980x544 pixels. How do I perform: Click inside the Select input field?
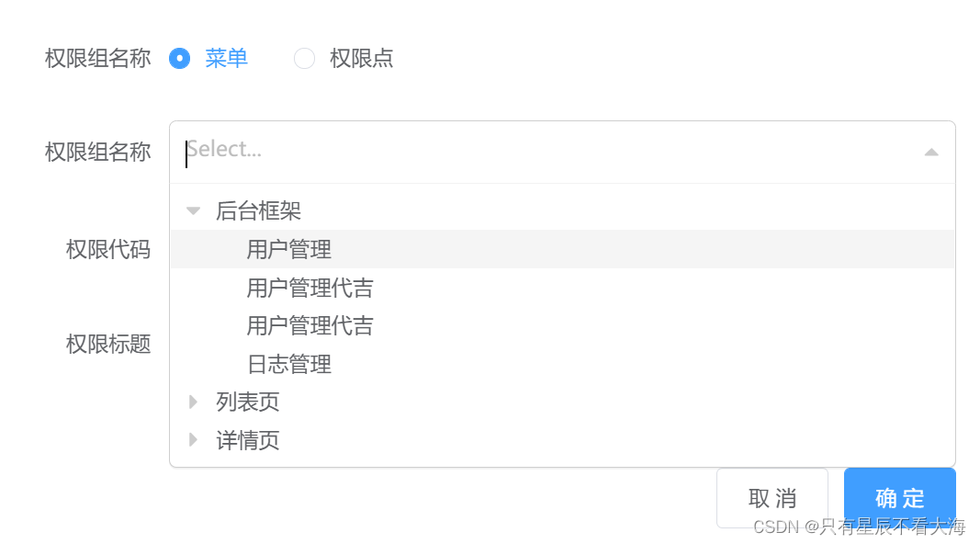367,151
